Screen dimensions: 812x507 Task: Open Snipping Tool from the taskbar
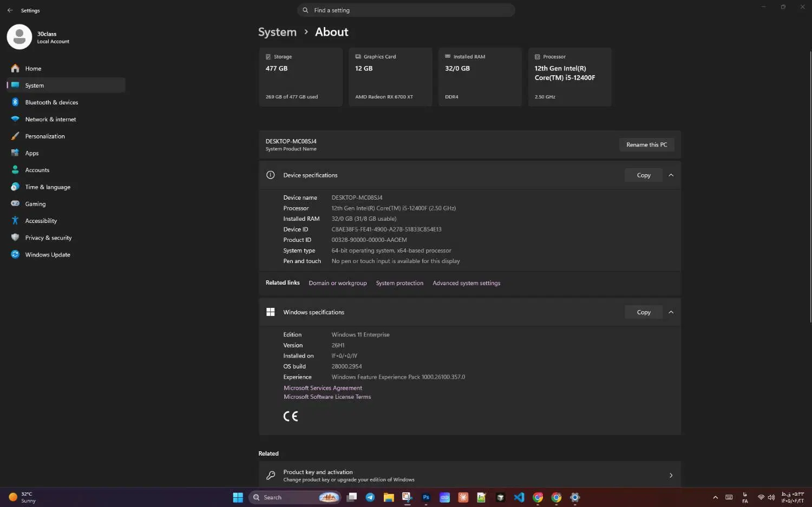[407, 497]
